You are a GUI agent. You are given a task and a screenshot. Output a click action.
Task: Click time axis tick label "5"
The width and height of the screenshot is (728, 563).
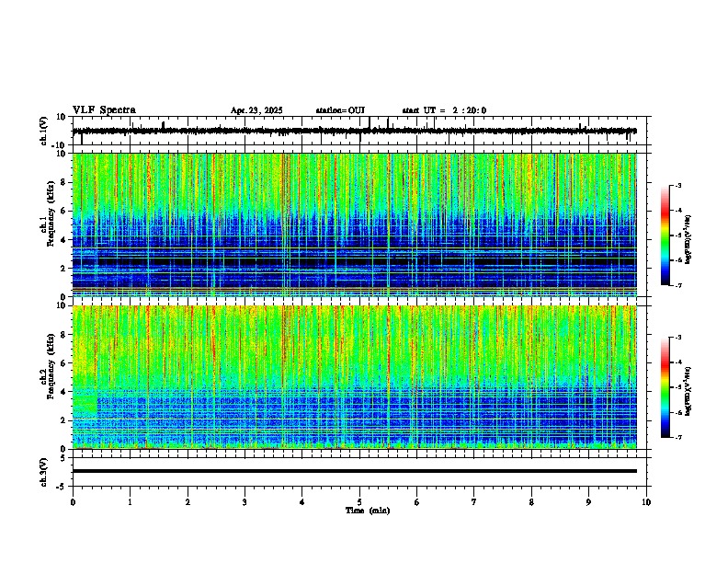[x=359, y=502]
